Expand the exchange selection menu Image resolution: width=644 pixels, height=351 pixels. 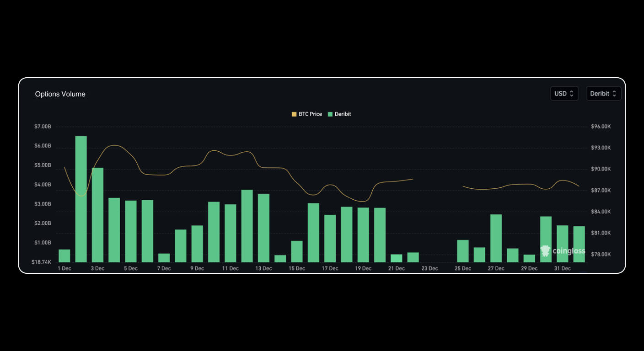click(604, 93)
